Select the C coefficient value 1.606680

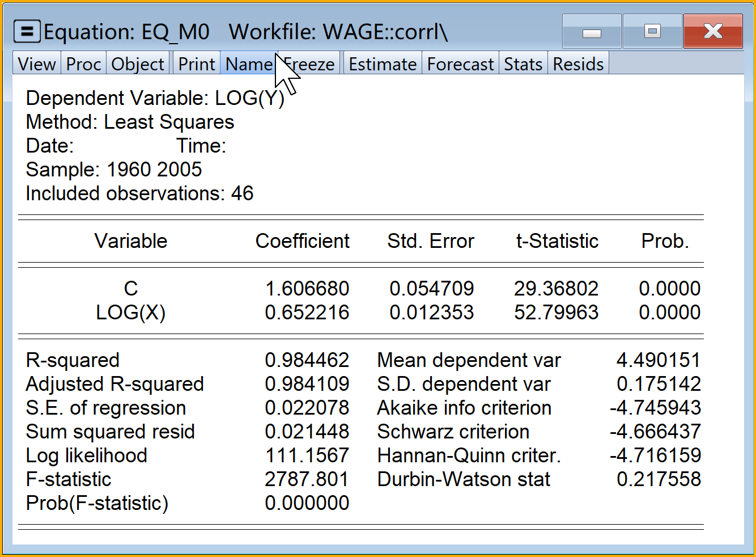point(307,289)
